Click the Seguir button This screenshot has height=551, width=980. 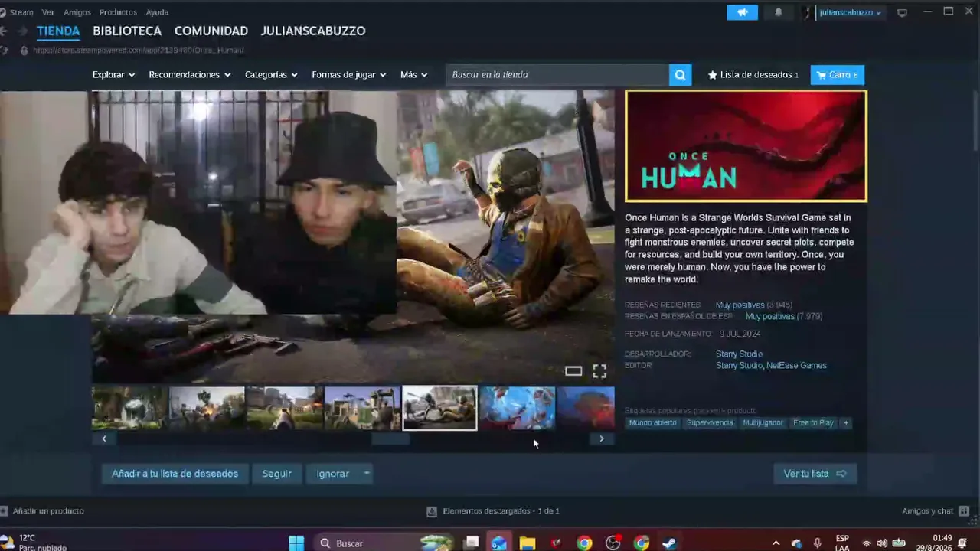click(x=277, y=474)
